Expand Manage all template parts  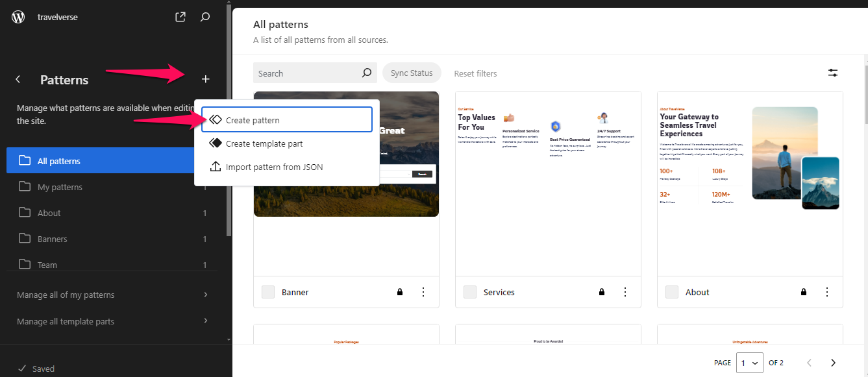[x=65, y=321]
